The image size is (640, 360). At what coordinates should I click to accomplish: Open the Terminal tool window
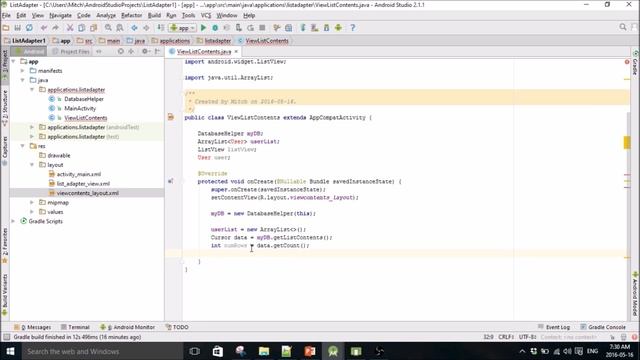tap(75, 327)
